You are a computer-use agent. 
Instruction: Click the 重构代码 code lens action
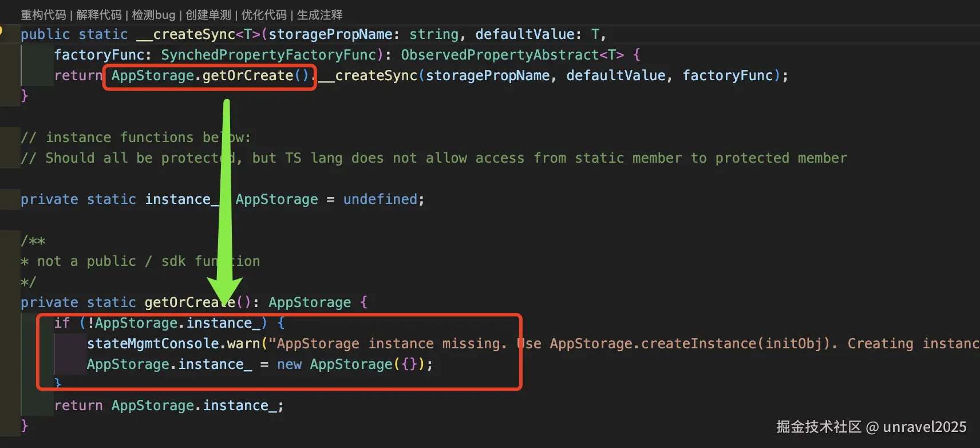tap(44, 15)
